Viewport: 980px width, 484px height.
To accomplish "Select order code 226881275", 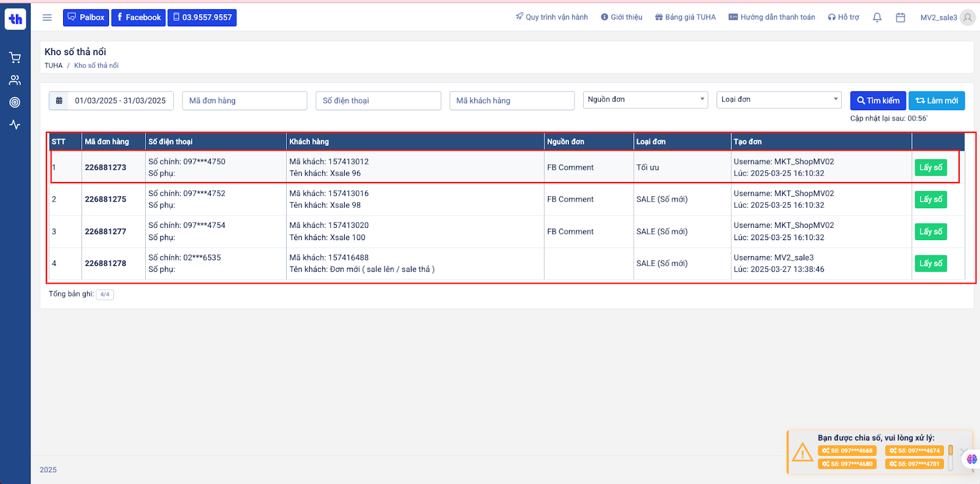I will 105,199.
